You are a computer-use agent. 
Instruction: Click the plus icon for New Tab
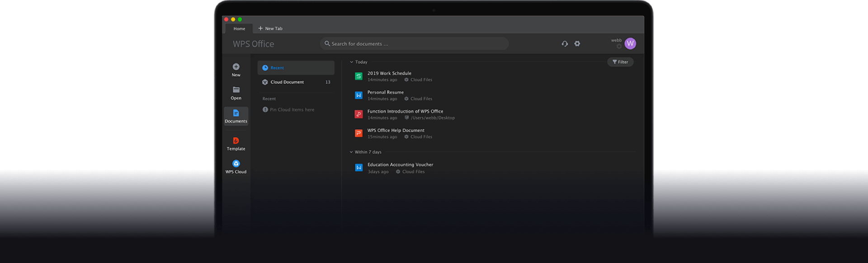(260, 28)
